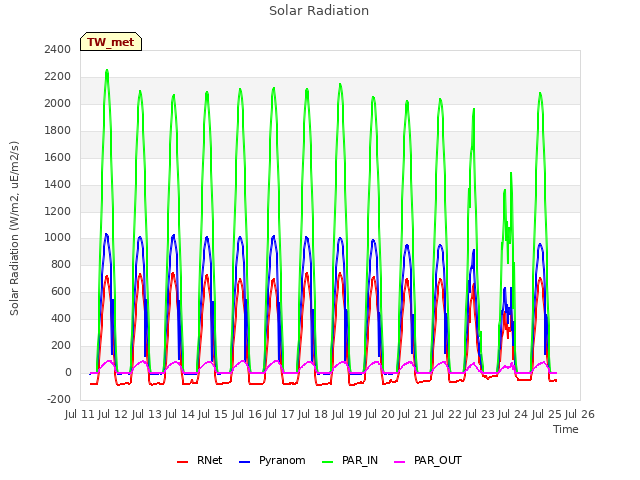Click the Jul 11 x-axis label
The width and height of the screenshot is (640, 480).
click(80, 414)
